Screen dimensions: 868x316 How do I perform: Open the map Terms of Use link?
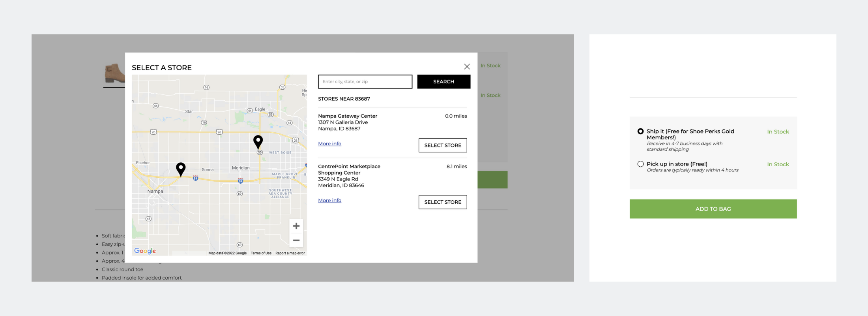[x=261, y=253]
